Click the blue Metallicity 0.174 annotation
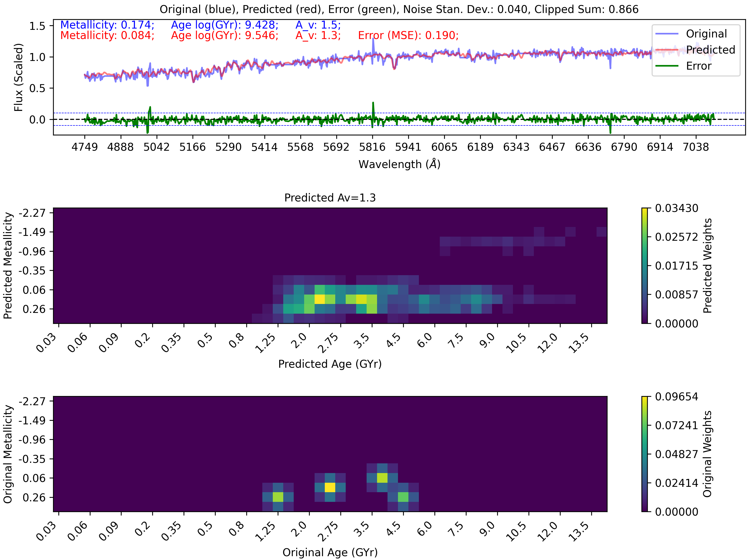 (x=107, y=25)
